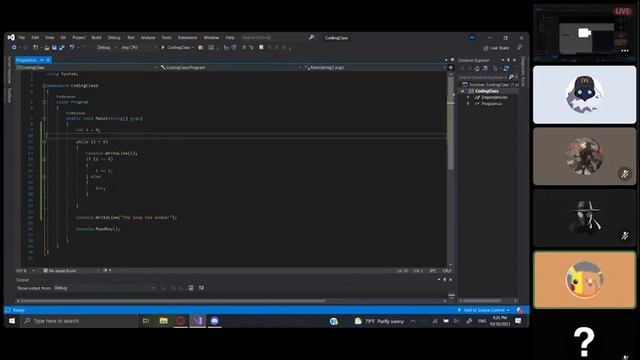
Task: Collapse the namespace CodingClass code block
Action: (44, 86)
